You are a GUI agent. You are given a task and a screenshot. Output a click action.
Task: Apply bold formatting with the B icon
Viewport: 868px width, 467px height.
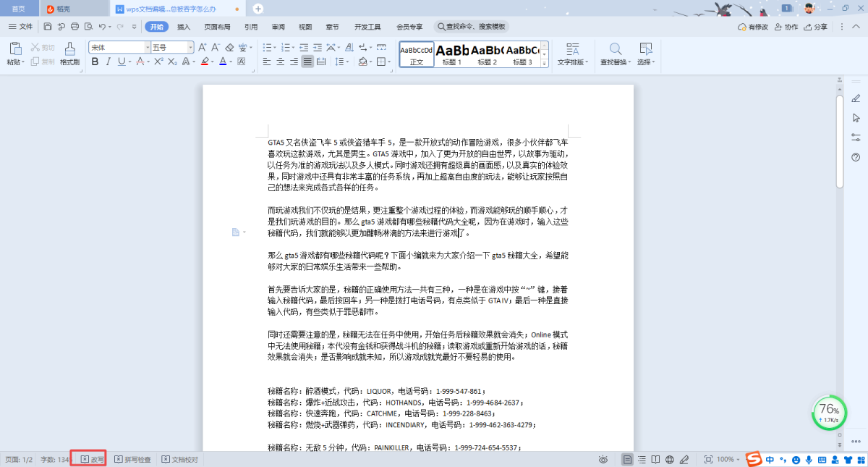point(95,62)
